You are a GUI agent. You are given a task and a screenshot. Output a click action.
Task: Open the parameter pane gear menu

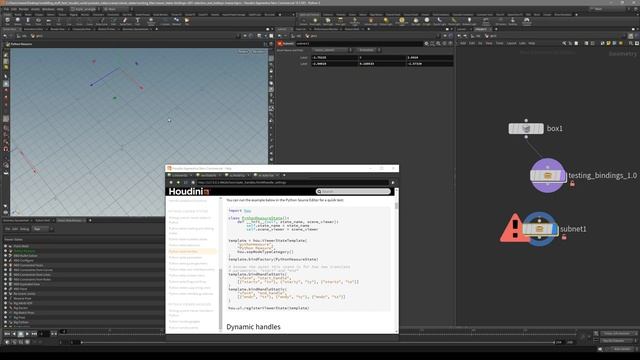coord(426,43)
